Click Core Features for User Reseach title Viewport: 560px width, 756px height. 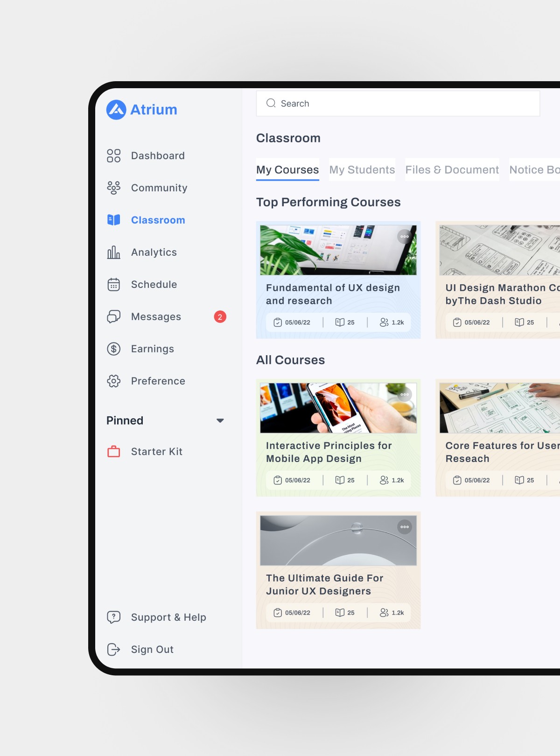point(503,452)
